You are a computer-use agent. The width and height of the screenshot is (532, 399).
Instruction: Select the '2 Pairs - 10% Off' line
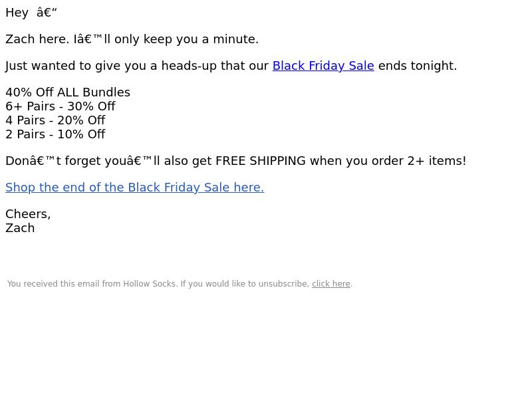click(x=55, y=134)
